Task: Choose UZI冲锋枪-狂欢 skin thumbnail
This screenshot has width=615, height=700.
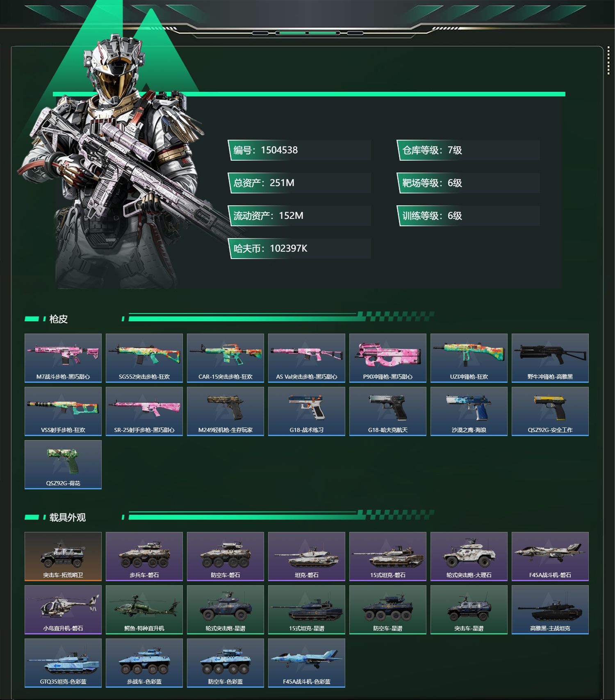Action: pyautogui.click(x=469, y=358)
